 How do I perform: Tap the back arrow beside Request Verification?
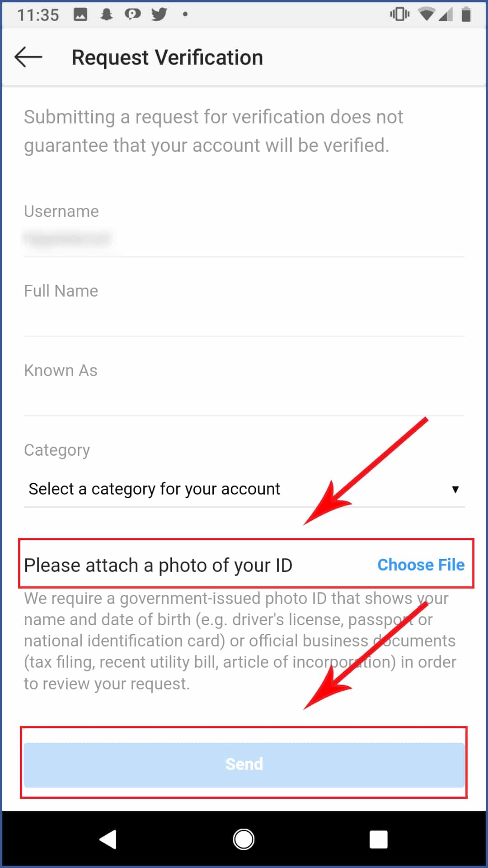28,57
